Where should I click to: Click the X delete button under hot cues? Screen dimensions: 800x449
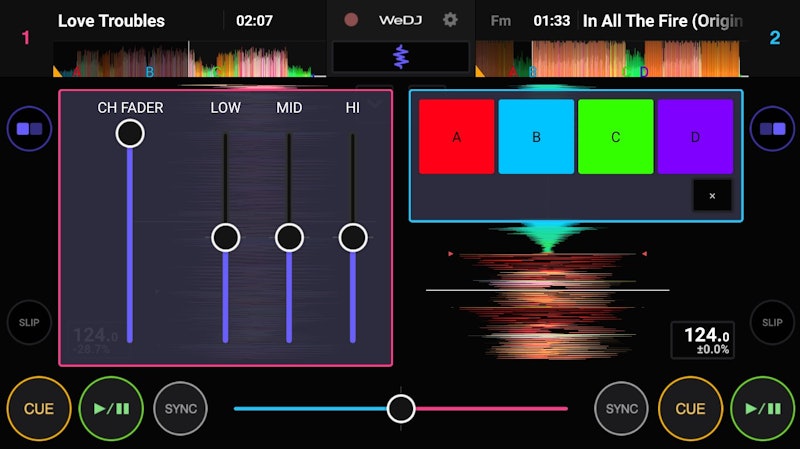(712, 195)
